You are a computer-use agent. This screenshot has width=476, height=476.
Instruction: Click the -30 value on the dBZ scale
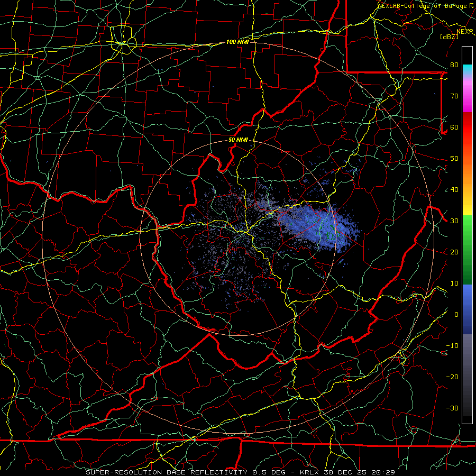pyautogui.click(x=452, y=408)
